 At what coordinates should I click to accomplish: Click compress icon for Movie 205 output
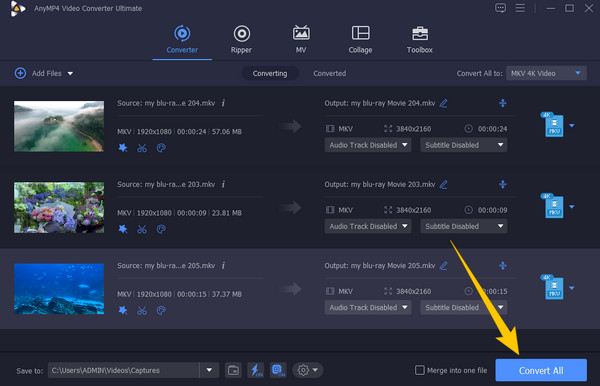pyautogui.click(x=503, y=265)
